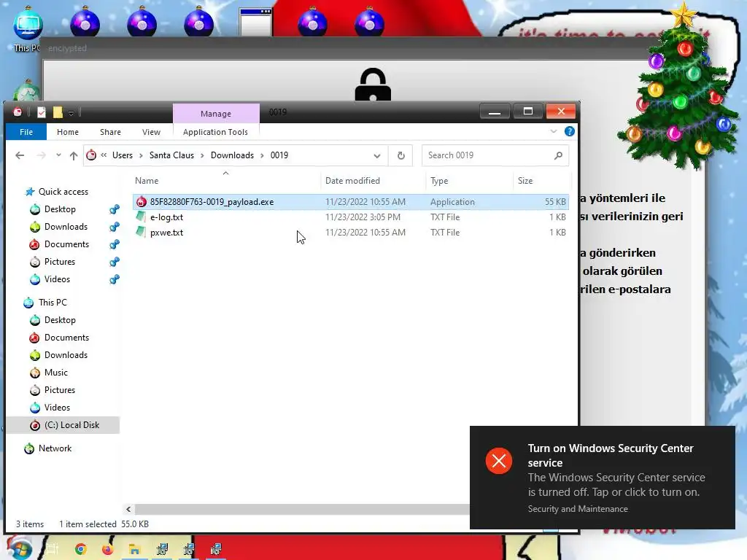Select Network in navigation pane

click(55, 448)
